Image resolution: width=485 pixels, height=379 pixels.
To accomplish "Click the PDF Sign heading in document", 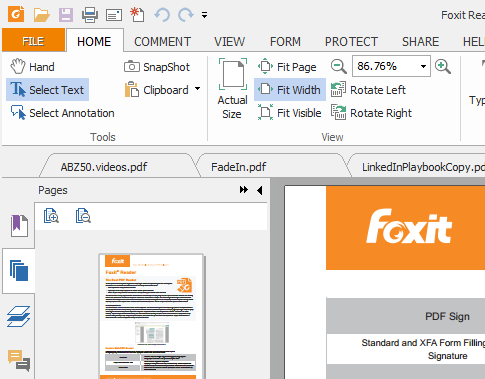I will [x=447, y=316].
